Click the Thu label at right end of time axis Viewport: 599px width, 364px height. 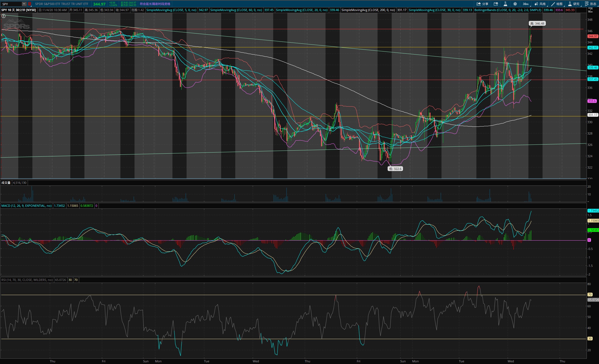pyautogui.click(x=562, y=361)
